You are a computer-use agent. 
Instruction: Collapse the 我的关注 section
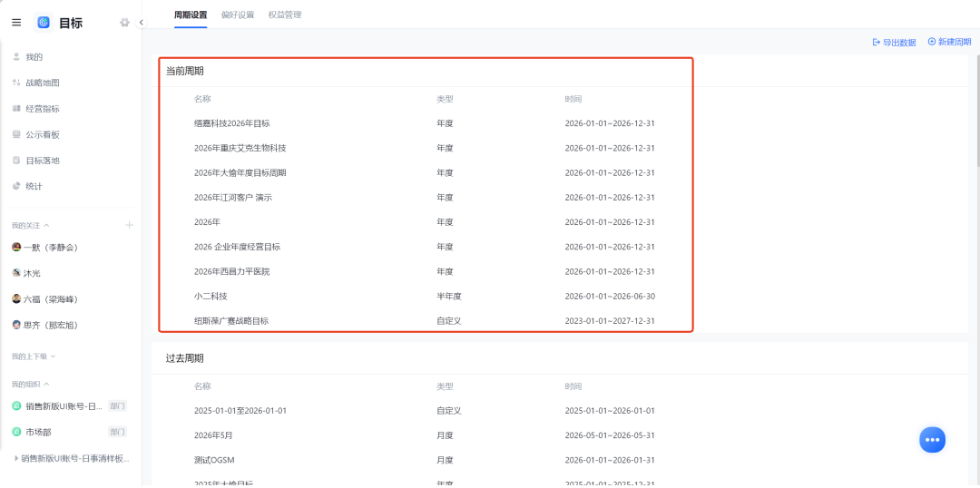pyautogui.click(x=30, y=225)
